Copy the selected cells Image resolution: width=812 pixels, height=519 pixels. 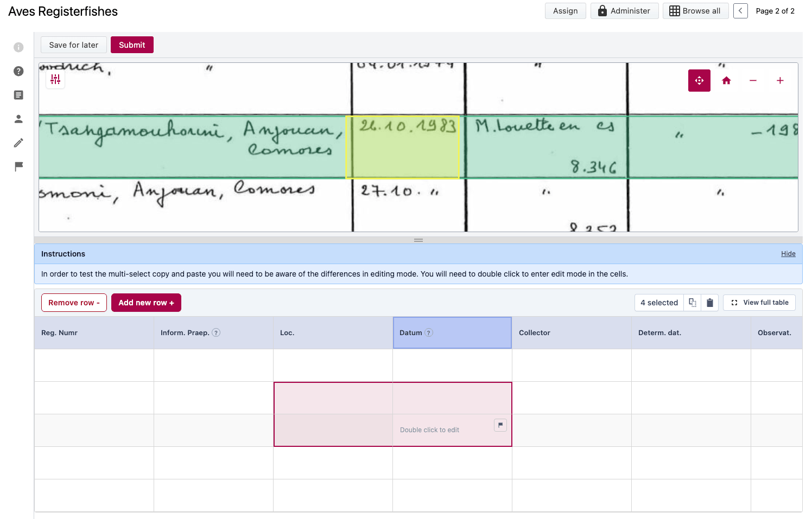693,303
